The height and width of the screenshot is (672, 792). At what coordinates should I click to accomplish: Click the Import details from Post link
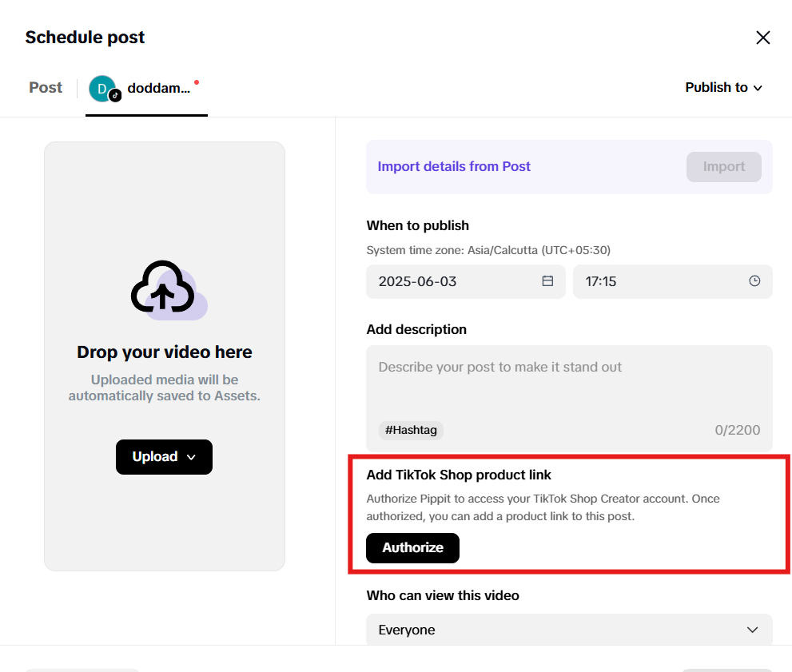click(454, 166)
